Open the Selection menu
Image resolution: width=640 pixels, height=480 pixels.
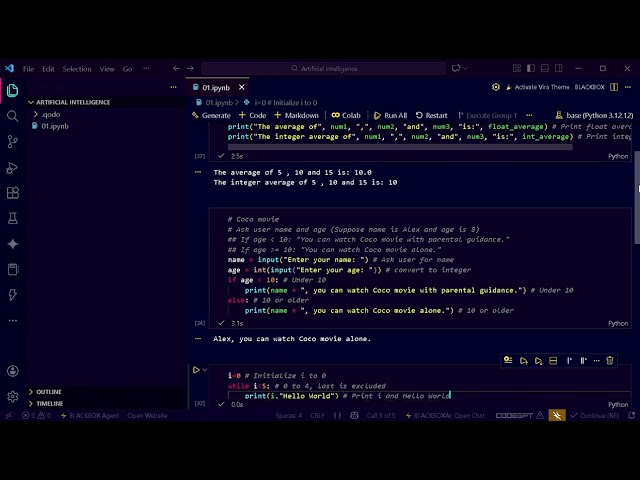77,69
